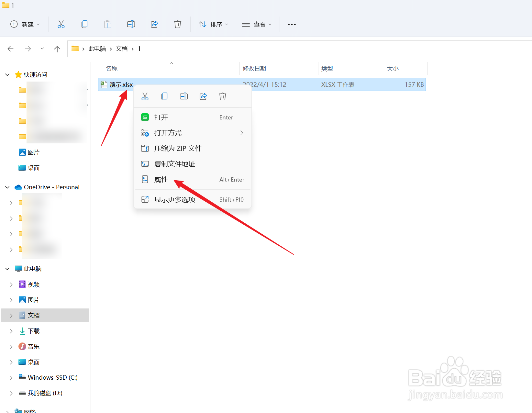
Task: Rename the file via context menu icon
Action: [x=184, y=96]
